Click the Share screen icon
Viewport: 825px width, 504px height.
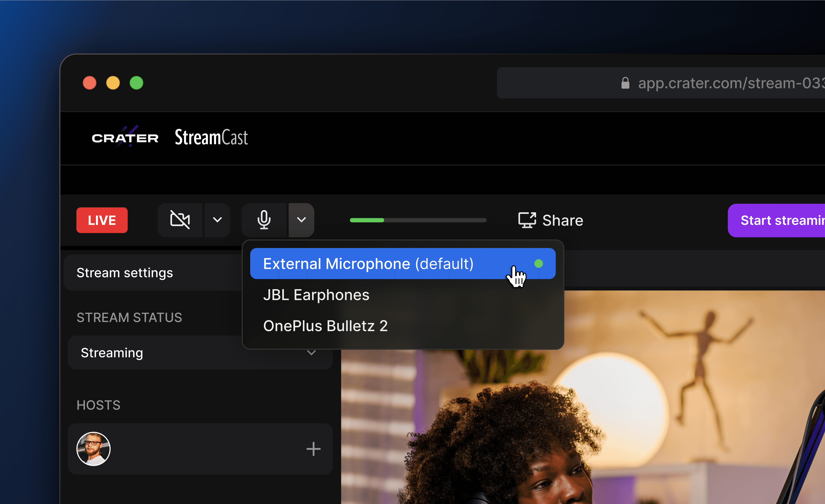[527, 220]
